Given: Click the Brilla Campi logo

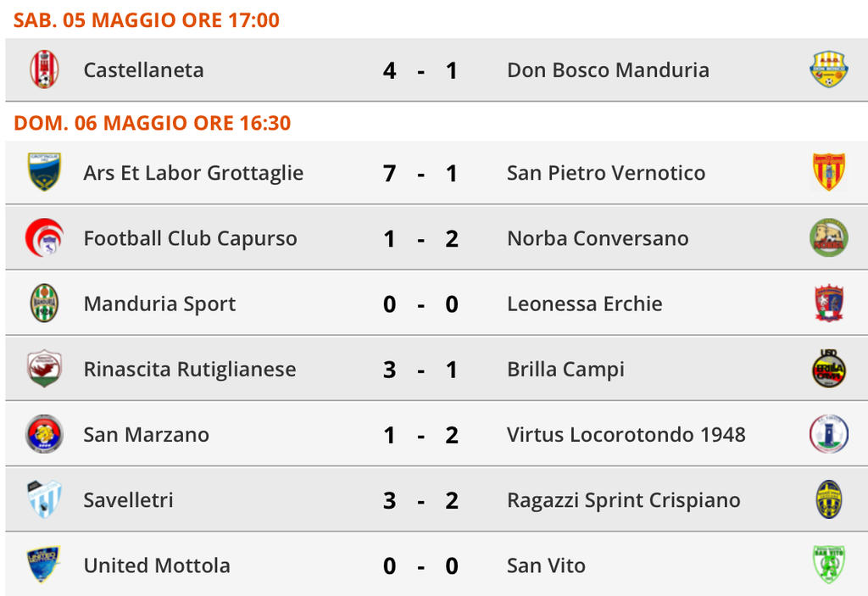Looking at the screenshot, I should coord(829,368).
